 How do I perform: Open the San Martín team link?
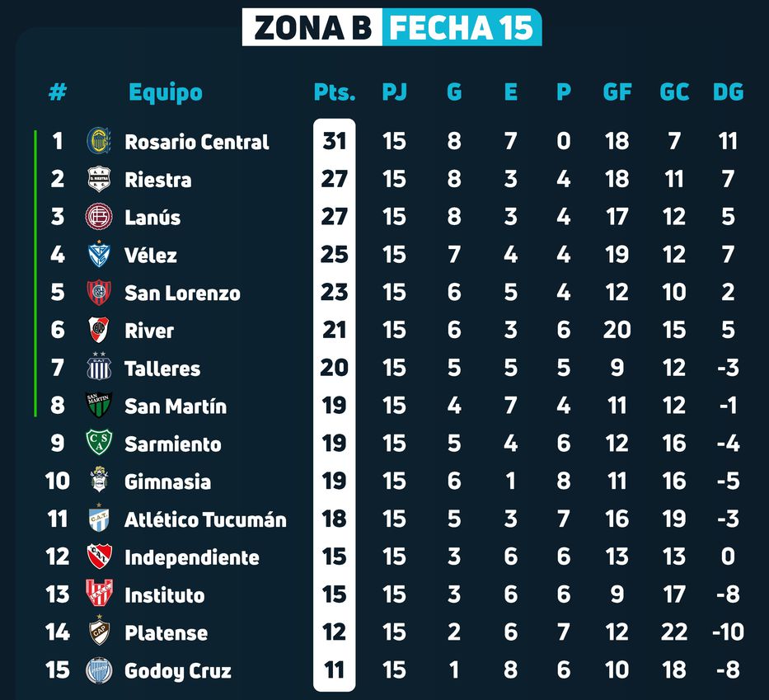coord(175,406)
